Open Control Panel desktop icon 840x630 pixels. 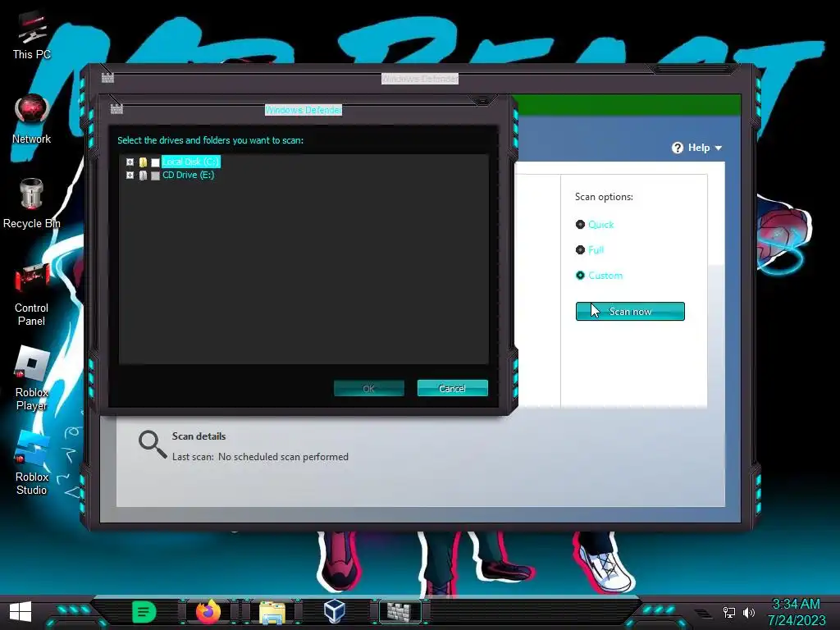[x=32, y=294]
